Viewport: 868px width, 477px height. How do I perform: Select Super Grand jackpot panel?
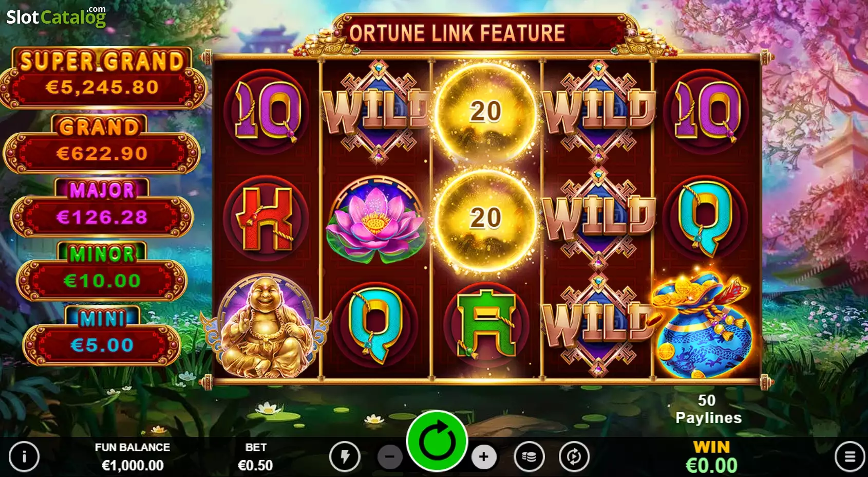tap(103, 78)
